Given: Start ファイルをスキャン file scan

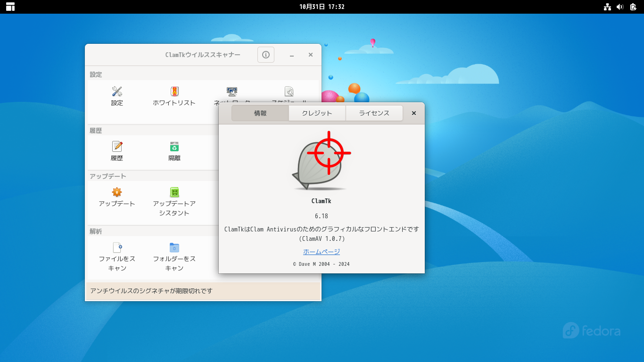Looking at the screenshot, I should pos(117,247).
